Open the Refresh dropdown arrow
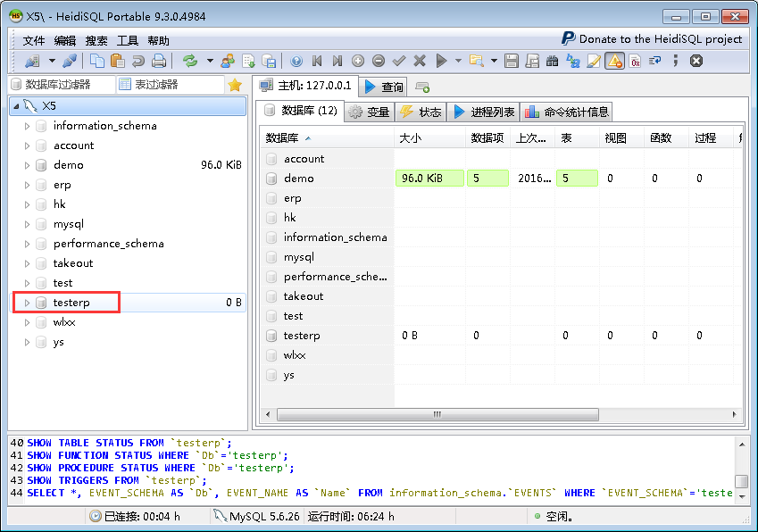This screenshot has height=532, width=758. click(x=210, y=61)
